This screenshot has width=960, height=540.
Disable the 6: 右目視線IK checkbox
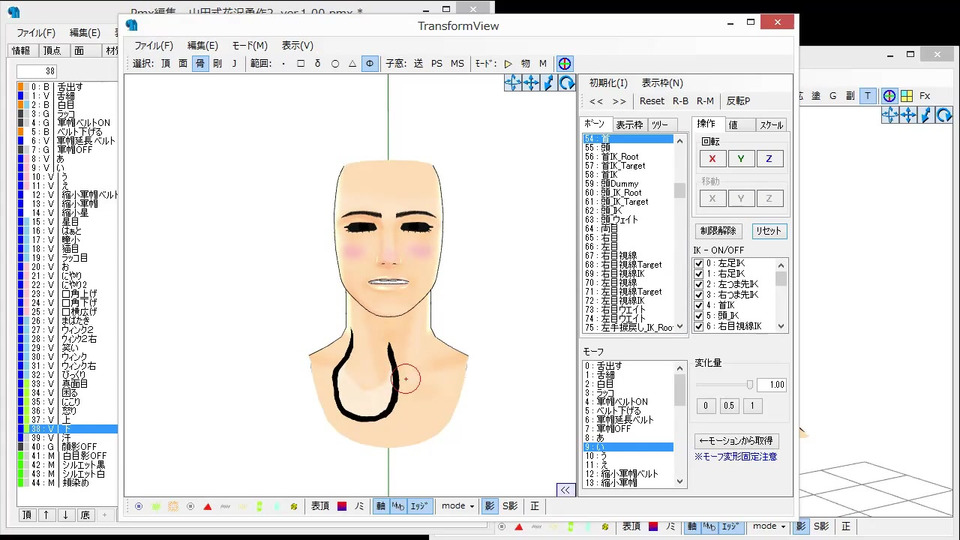(699, 326)
